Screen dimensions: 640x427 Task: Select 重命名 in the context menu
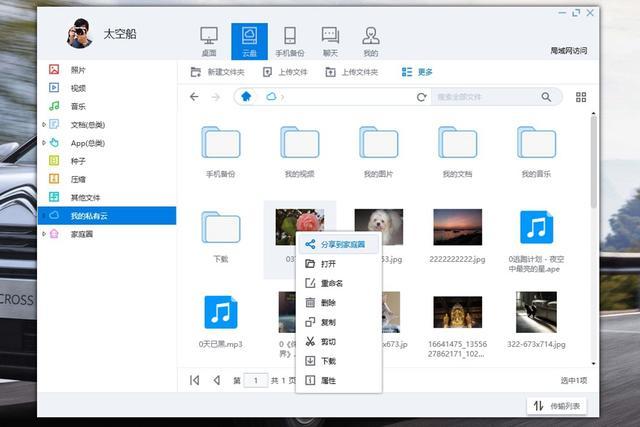[331, 283]
